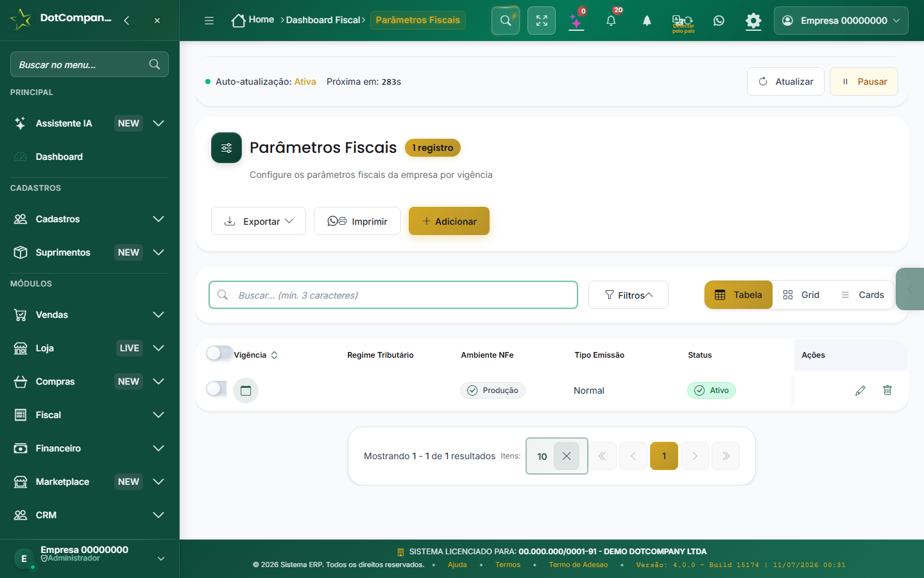Switch to Grid view
Viewport: 924px width, 578px height.
(x=801, y=295)
